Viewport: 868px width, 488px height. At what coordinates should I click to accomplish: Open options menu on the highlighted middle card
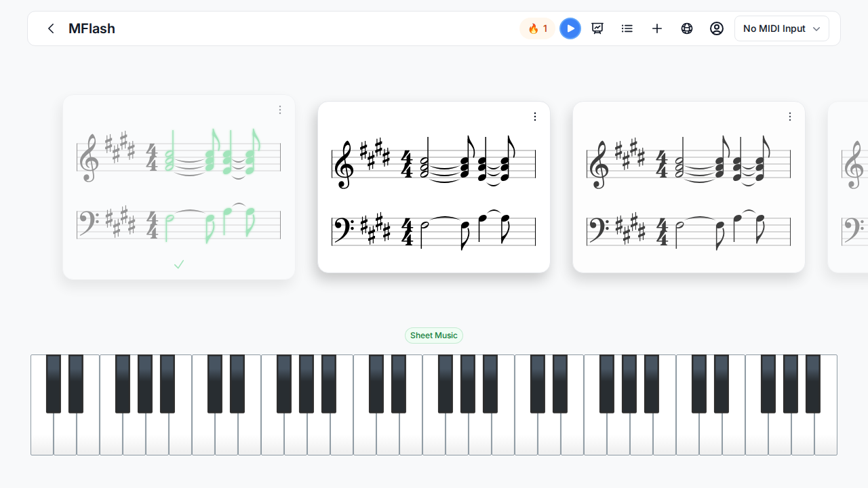point(535,117)
